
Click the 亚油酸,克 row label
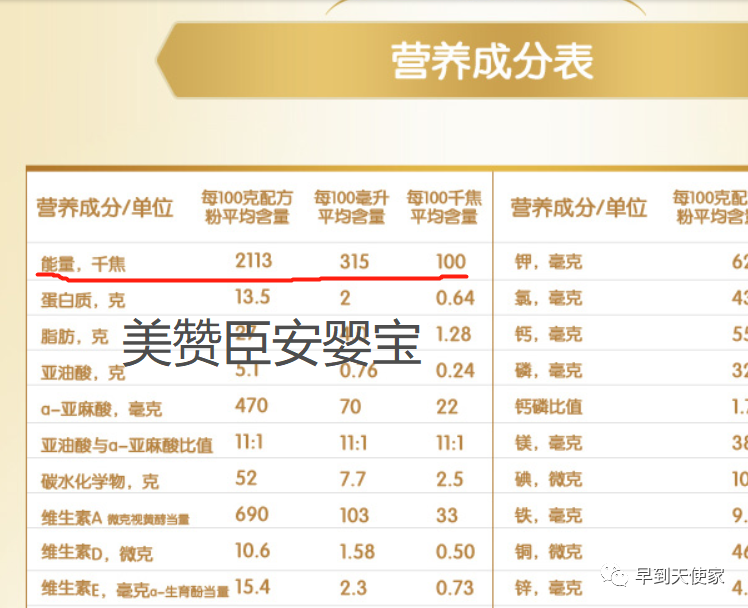(83, 372)
